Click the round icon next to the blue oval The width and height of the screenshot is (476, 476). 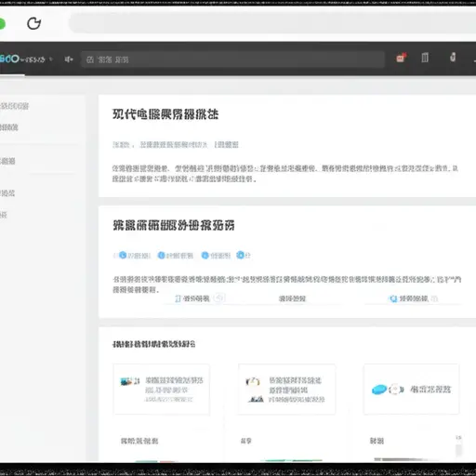395,390
